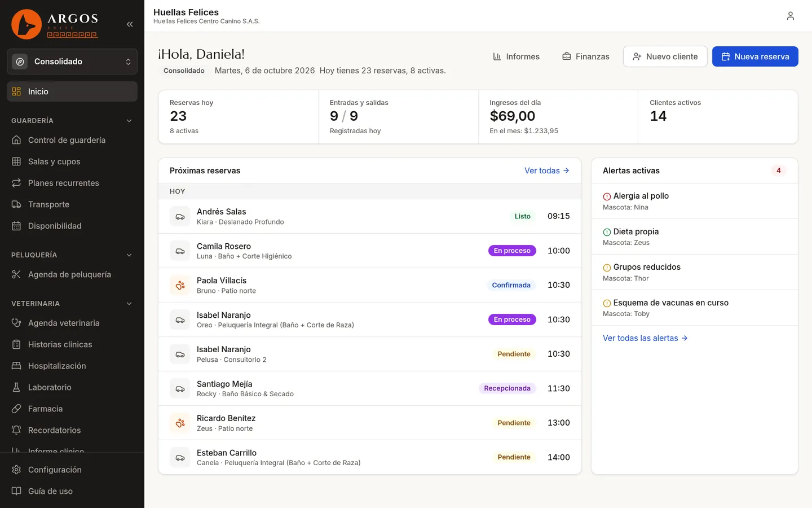Click Nuevo cliente button

pyautogui.click(x=665, y=56)
